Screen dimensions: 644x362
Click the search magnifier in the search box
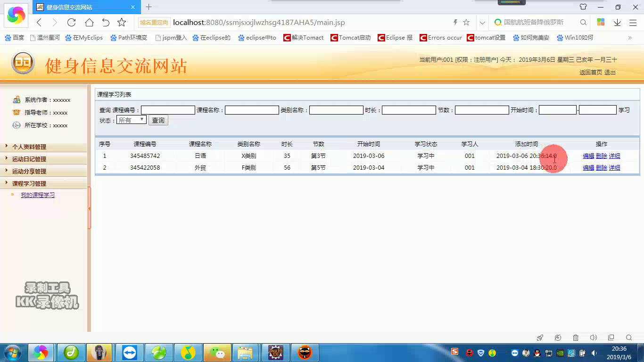click(583, 22)
